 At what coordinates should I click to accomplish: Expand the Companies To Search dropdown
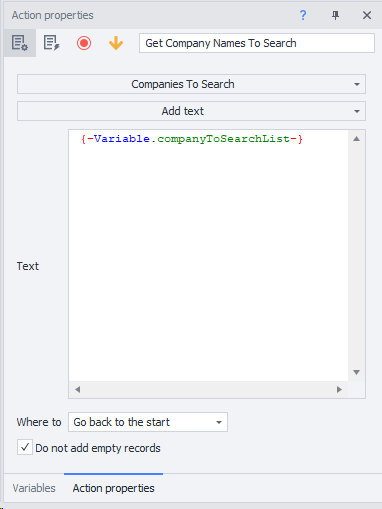pos(191,84)
